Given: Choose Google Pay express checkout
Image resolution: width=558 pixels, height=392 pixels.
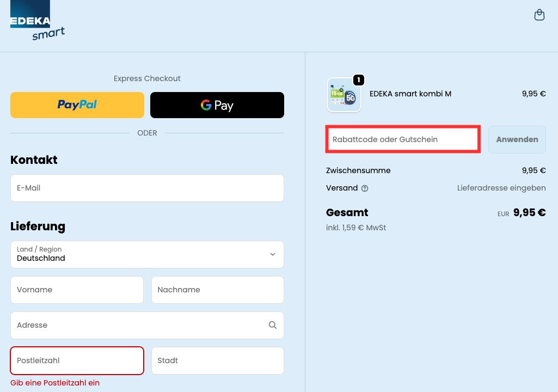Looking at the screenshot, I should [x=217, y=105].
